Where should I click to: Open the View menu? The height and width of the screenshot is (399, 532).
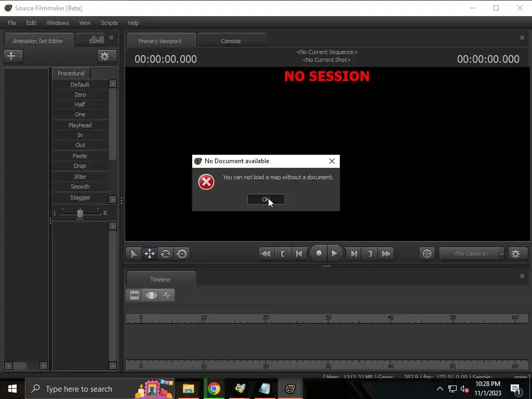pyautogui.click(x=85, y=23)
